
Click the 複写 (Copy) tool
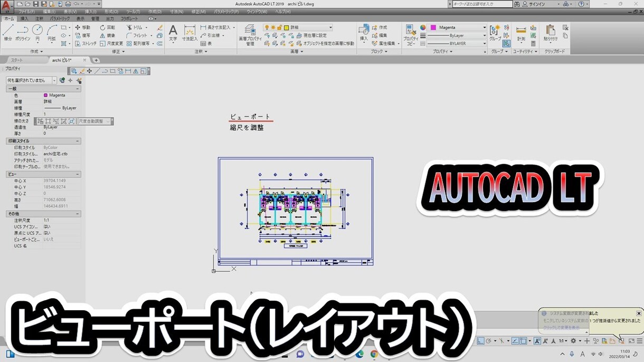tap(83, 35)
